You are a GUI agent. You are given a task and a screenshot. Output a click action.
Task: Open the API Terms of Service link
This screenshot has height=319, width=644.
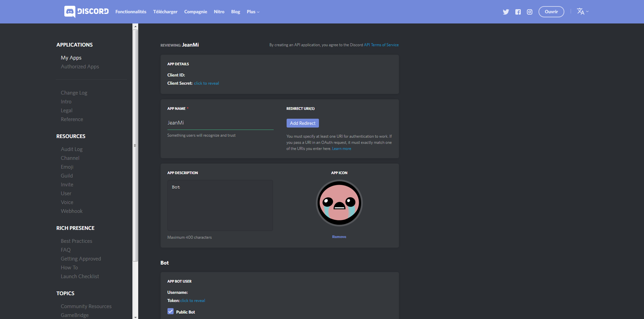point(381,45)
